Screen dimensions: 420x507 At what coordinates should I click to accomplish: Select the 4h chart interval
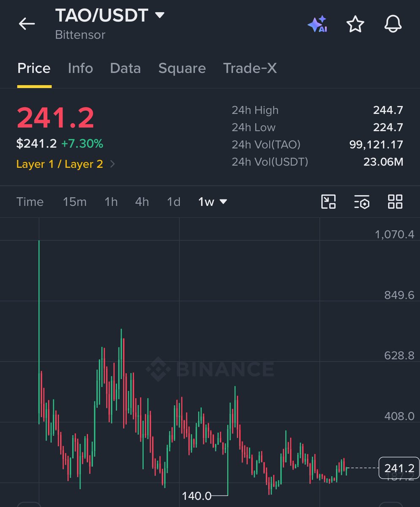[x=142, y=202]
